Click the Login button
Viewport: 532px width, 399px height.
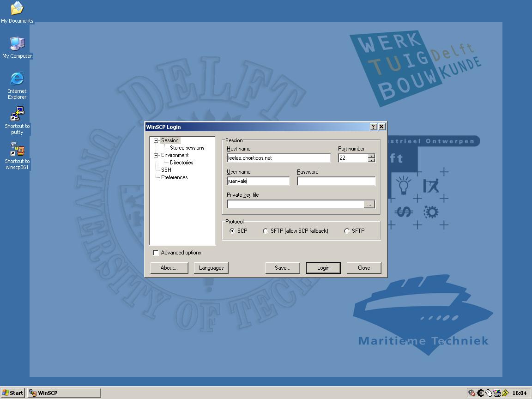pos(323,268)
